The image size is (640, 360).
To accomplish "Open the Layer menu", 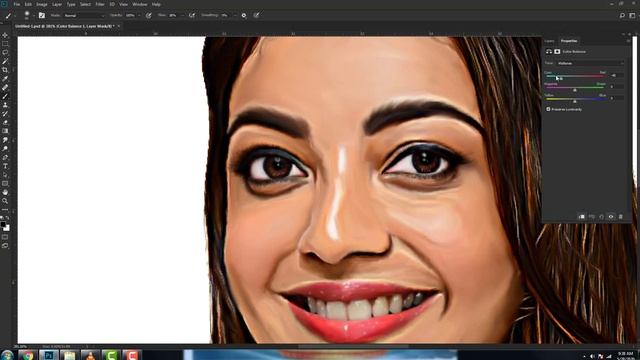I will tap(57, 4).
